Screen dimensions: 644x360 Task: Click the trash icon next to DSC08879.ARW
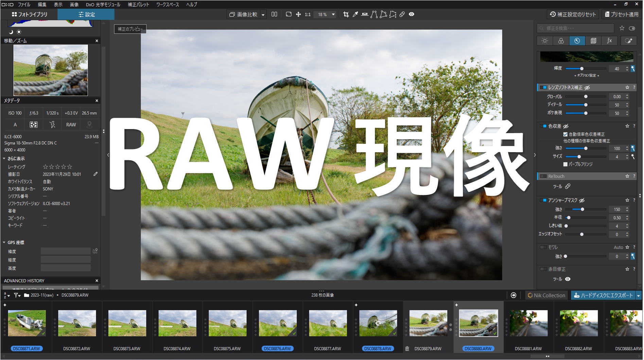tap(407, 348)
